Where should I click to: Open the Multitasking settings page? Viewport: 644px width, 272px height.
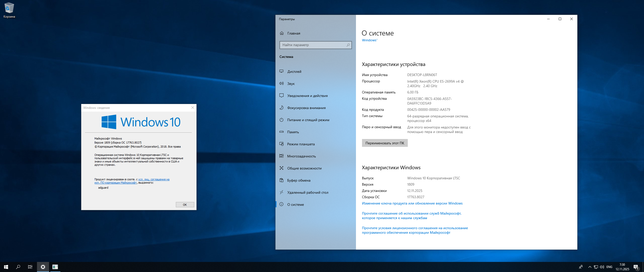[x=301, y=156]
